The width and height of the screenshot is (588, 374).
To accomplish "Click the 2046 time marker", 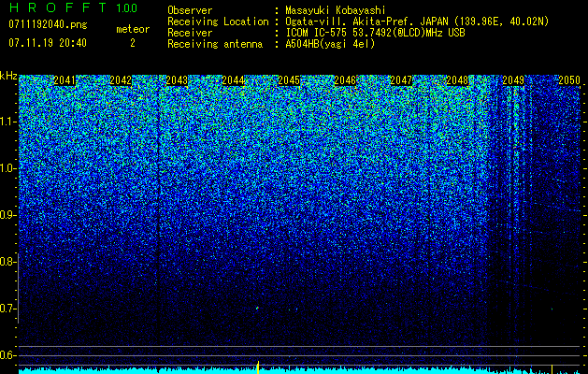I will 345,80.
